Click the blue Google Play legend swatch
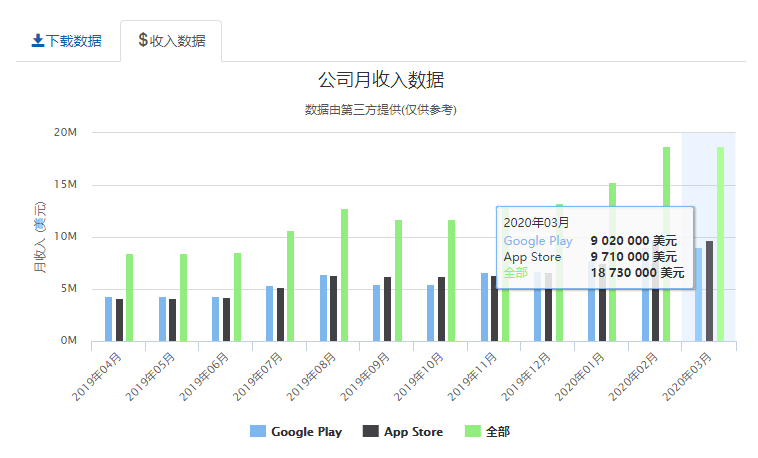The image size is (758, 458). pyautogui.click(x=257, y=432)
